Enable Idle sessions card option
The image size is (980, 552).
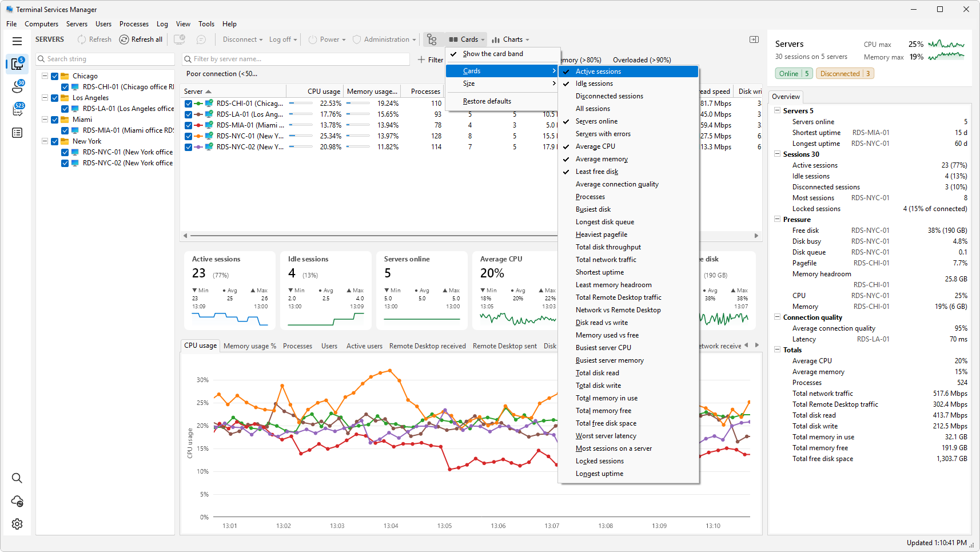point(628,84)
